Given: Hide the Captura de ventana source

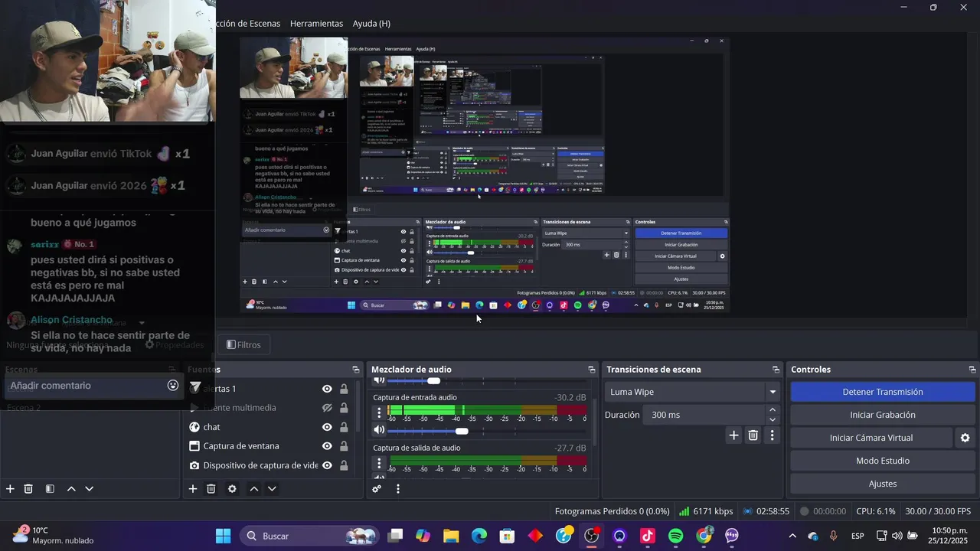Looking at the screenshot, I should tap(327, 446).
